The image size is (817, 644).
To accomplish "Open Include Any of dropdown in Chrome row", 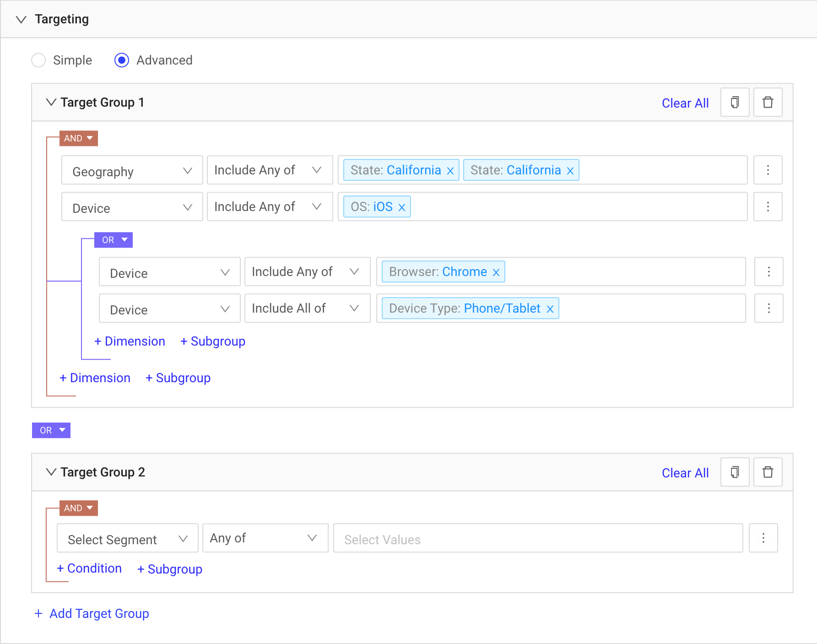I will 308,271.
